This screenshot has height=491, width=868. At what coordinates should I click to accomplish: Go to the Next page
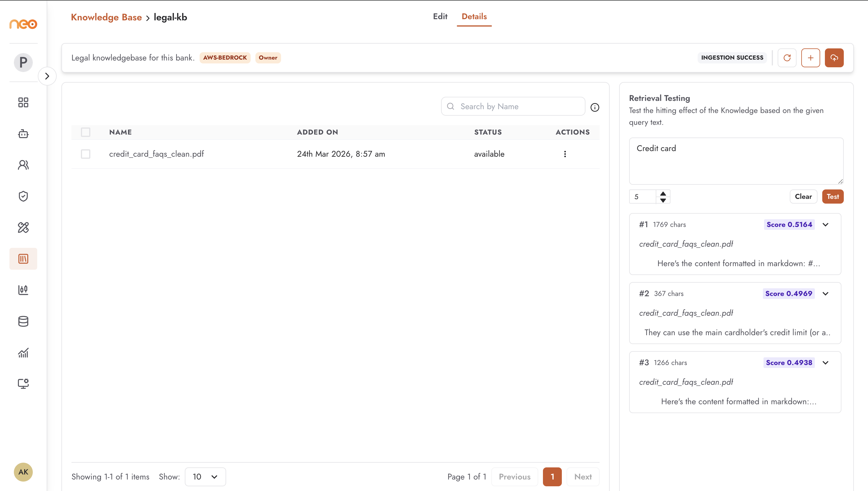pyautogui.click(x=583, y=477)
